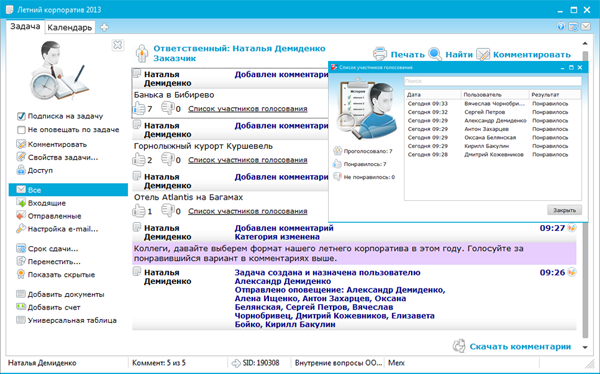Image resolution: width=600 pixels, height=374 pixels.
Task: Select the Все filter
Action: [68, 190]
